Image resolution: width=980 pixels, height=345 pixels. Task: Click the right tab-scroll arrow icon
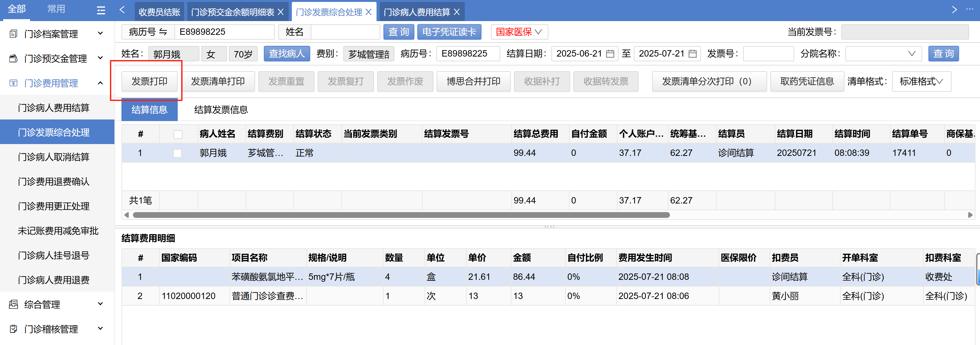coord(954,10)
